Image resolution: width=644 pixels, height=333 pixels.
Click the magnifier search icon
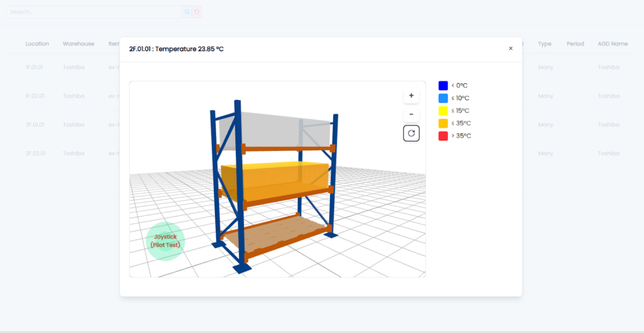pos(186,12)
